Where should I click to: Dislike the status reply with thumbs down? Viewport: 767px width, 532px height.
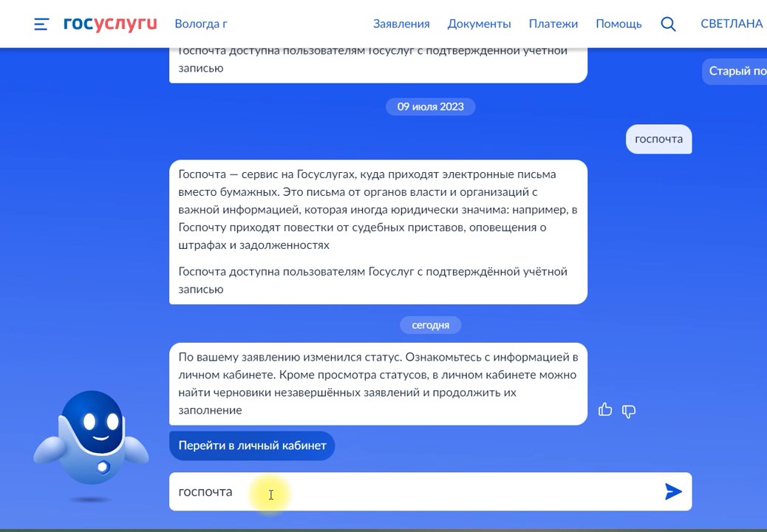(x=629, y=411)
